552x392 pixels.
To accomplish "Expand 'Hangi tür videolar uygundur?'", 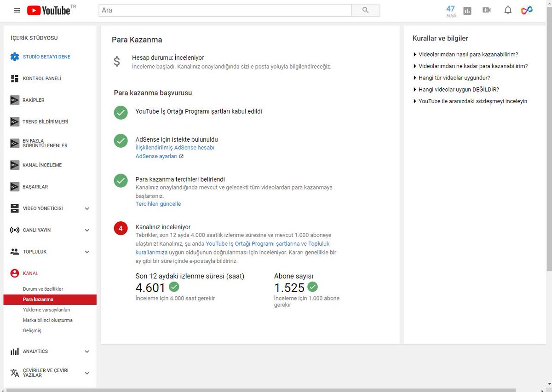I will click(452, 78).
